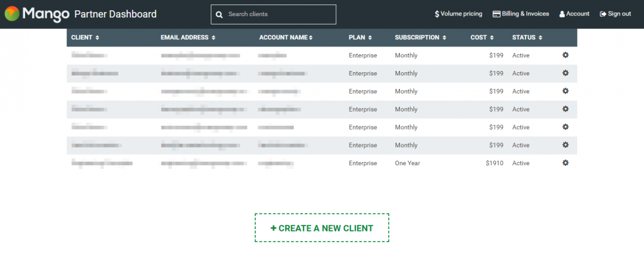This screenshot has height=269, width=644.
Task: Click the Mango logo
Action: point(37,14)
